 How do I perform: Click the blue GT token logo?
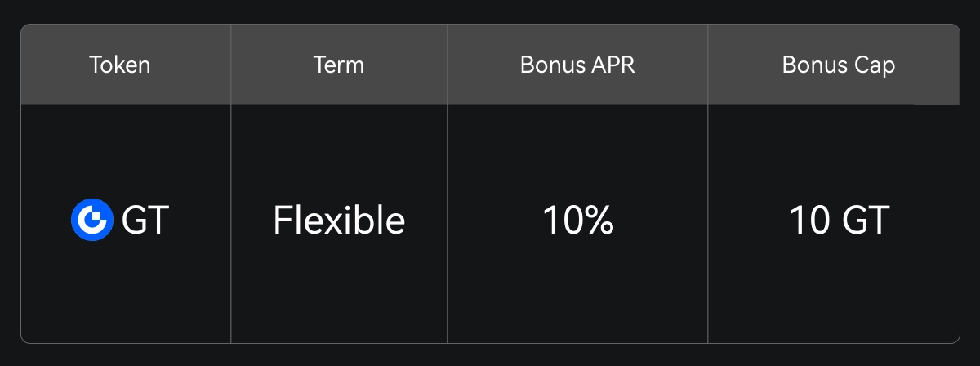[x=91, y=221]
